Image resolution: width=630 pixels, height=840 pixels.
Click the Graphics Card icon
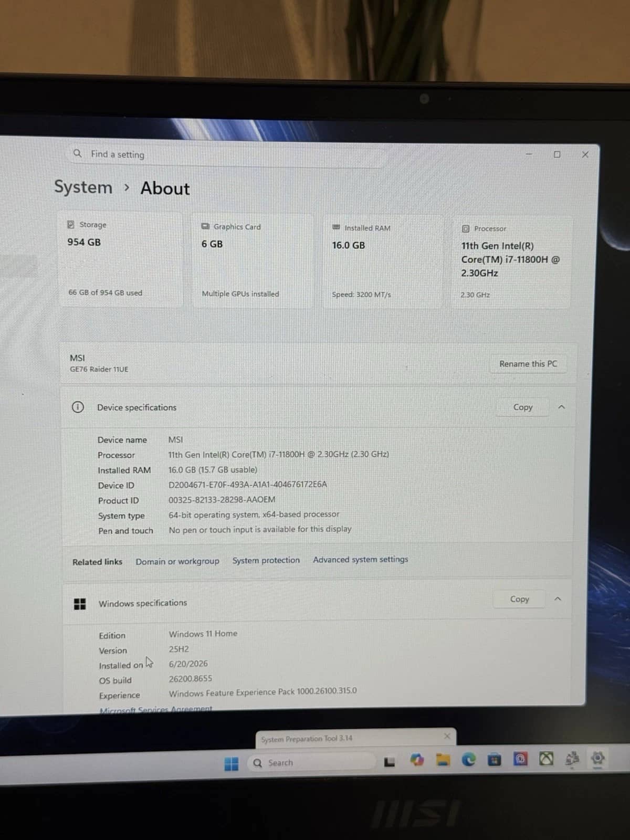pyautogui.click(x=205, y=226)
